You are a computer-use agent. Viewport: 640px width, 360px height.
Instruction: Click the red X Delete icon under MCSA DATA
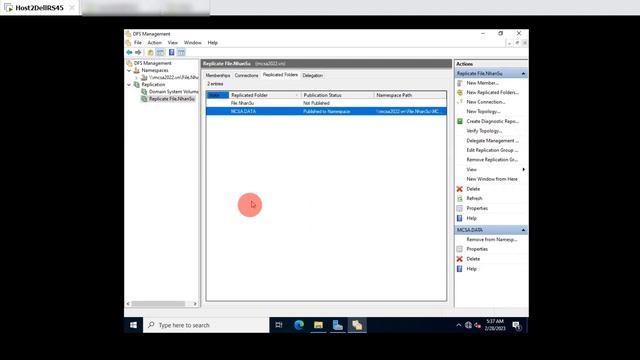tap(460, 259)
